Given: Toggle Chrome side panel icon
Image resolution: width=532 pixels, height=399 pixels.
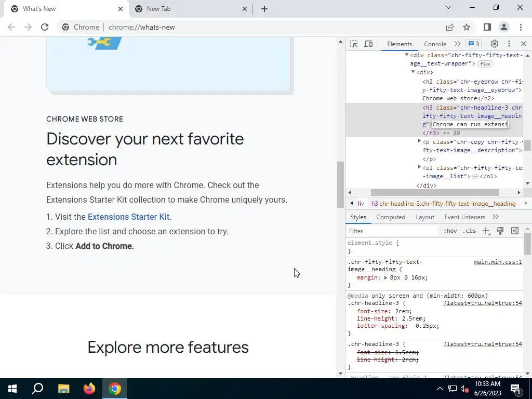Looking at the screenshot, I should pyautogui.click(x=487, y=27).
